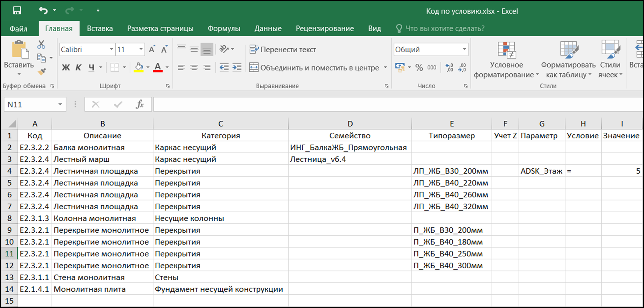Click the Borders icon
Screen dimensions: 644x308
115,67
